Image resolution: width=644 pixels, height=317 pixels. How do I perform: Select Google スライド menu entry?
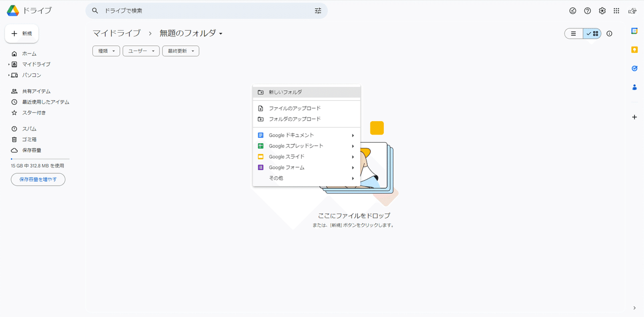click(x=306, y=157)
